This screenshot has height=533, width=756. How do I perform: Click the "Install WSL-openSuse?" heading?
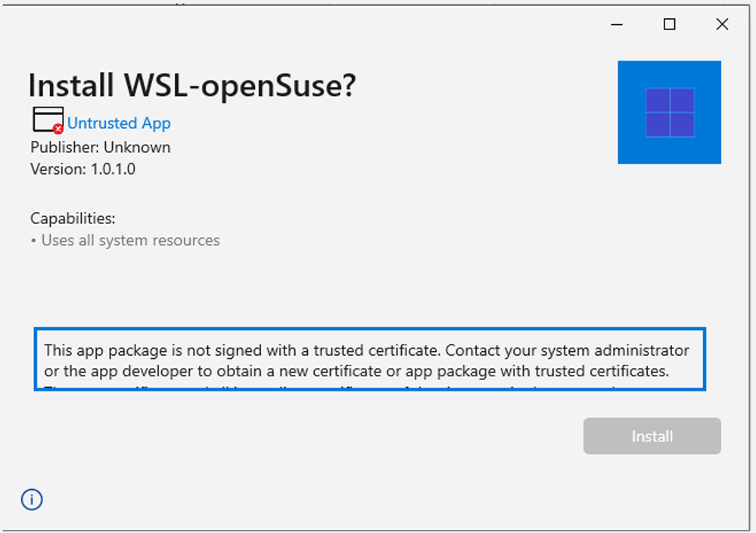point(191,86)
